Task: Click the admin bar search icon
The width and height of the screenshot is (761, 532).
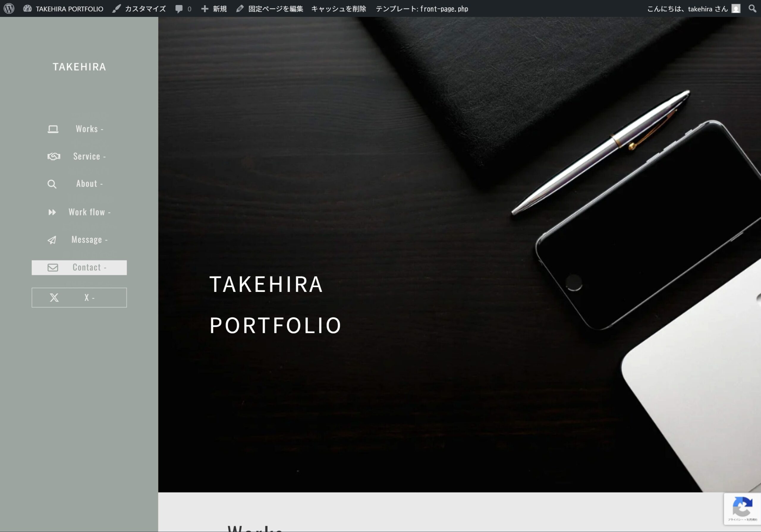Action: click(752, 9)
